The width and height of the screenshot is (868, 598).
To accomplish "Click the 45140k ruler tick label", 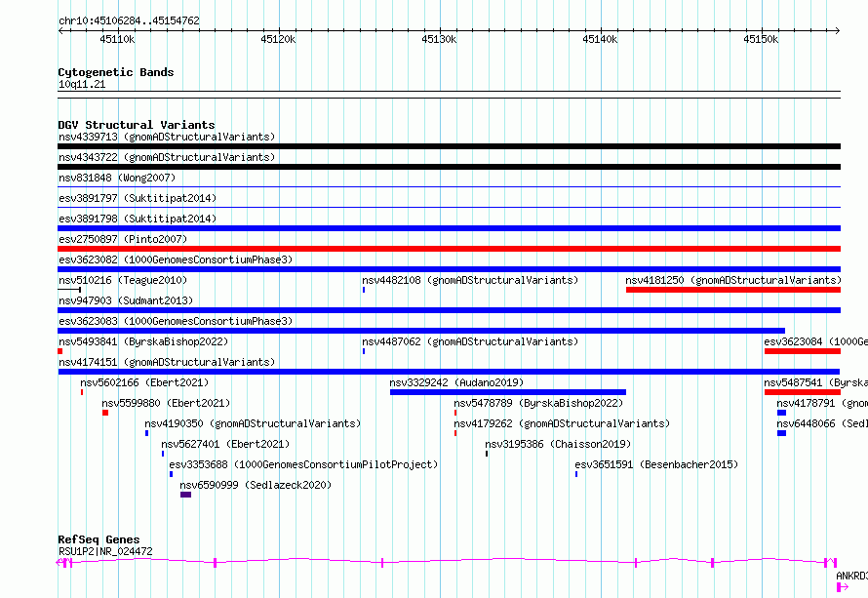I will pyautogui.click(x=600, y=39).
